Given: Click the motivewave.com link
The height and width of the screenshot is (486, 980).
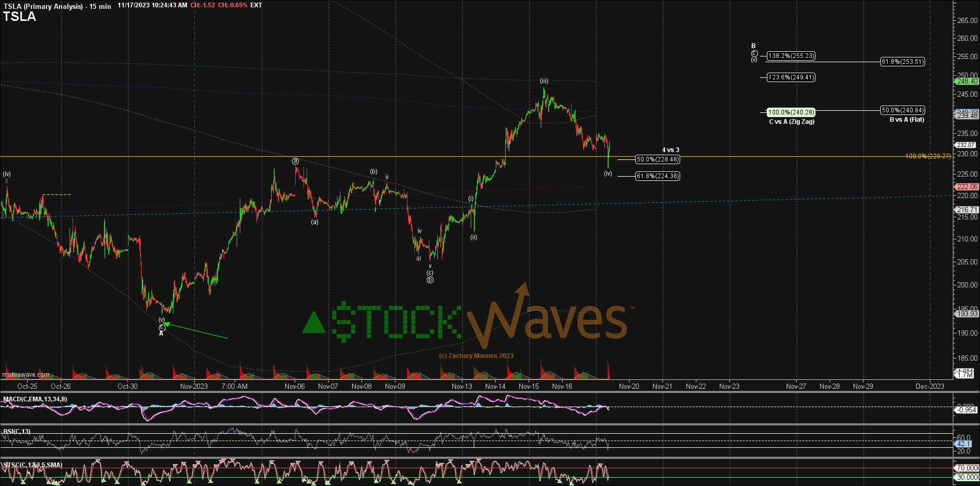Looking at the screenshot, I should (x=26, y=375).
